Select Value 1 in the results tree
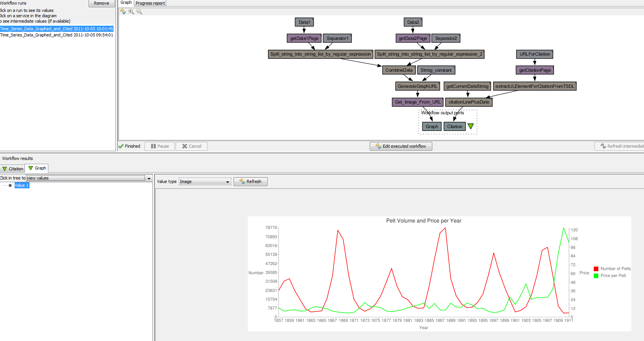The image size is (644, 341). (x=22, y=185)
